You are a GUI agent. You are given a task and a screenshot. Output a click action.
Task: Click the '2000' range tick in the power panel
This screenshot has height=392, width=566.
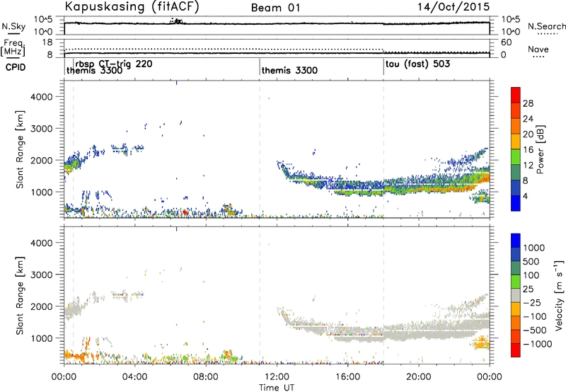(42, 160)
